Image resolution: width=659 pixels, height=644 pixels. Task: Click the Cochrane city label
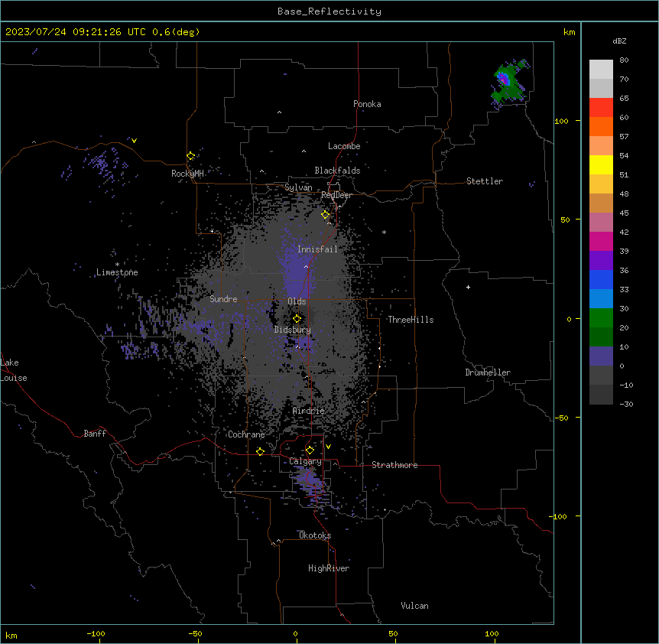click(x=246, y=434)
